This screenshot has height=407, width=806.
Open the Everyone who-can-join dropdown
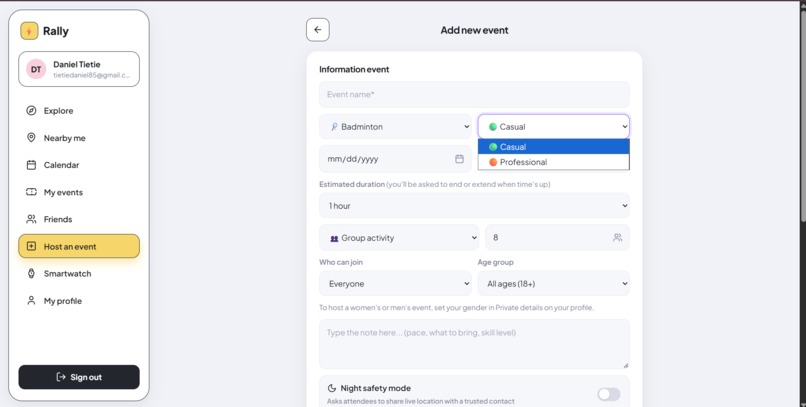(395, 284)
